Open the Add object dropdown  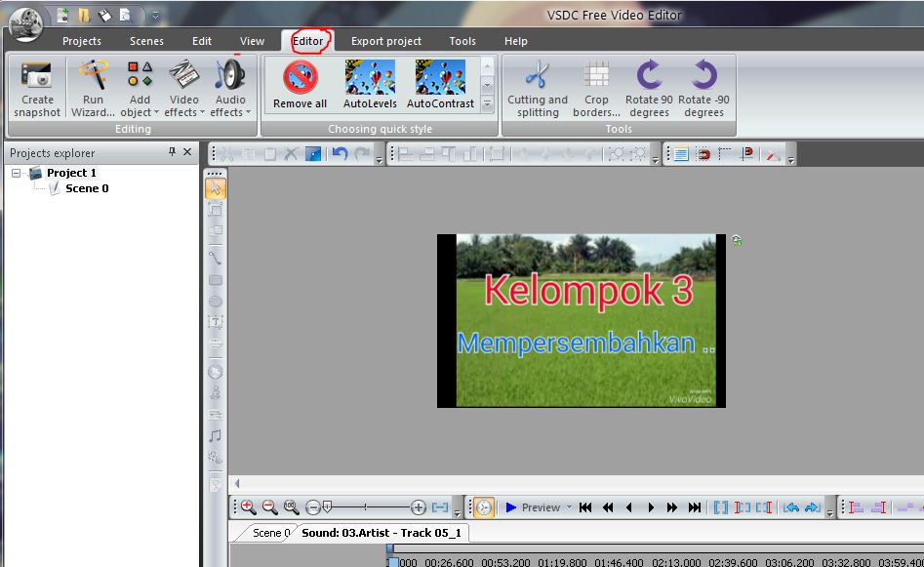138,88
